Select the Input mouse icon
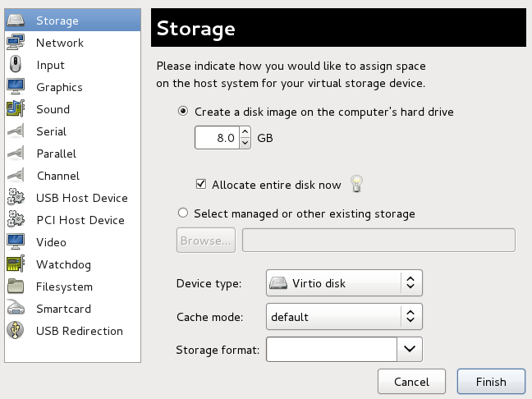Viewport: 532px width, 399px height. coord(16,65)
